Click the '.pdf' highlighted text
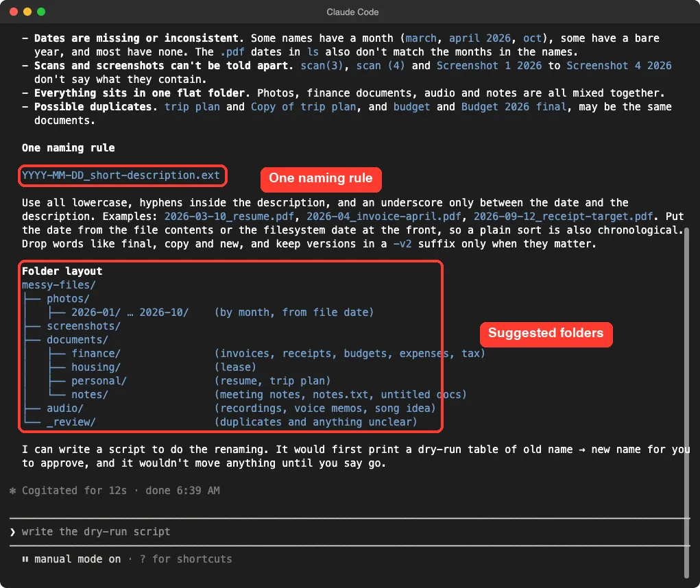 232,52
